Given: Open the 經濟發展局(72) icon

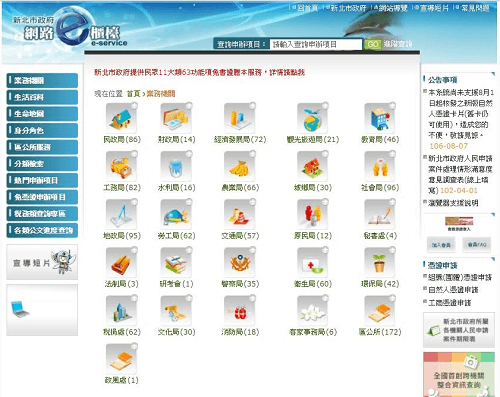Looking at the screenshot, I should point(240,118).
